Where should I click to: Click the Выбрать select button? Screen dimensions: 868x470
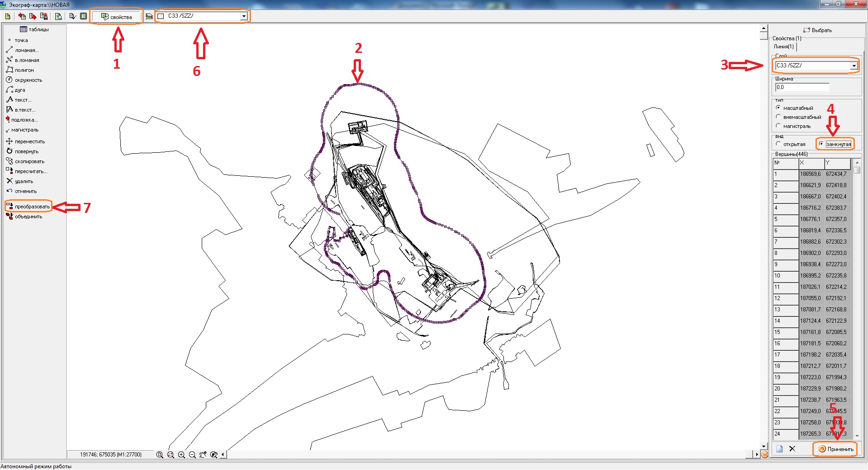tap(817, 30)
